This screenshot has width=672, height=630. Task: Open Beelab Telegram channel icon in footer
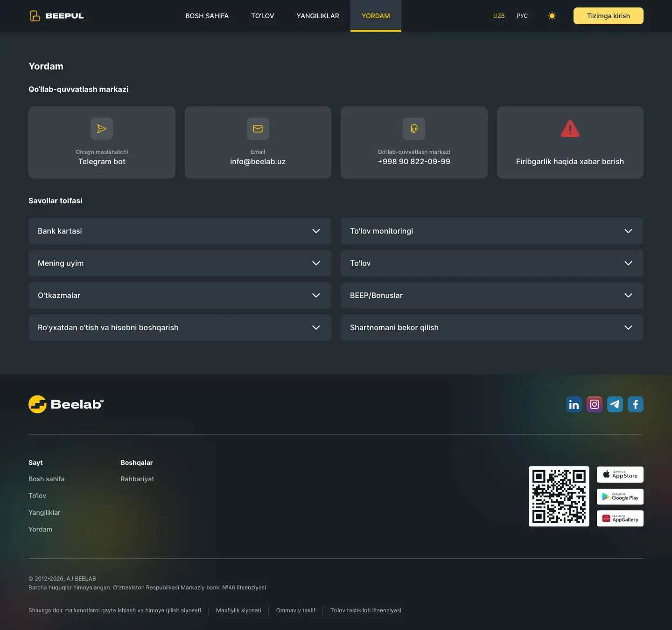tap(615, 404)
